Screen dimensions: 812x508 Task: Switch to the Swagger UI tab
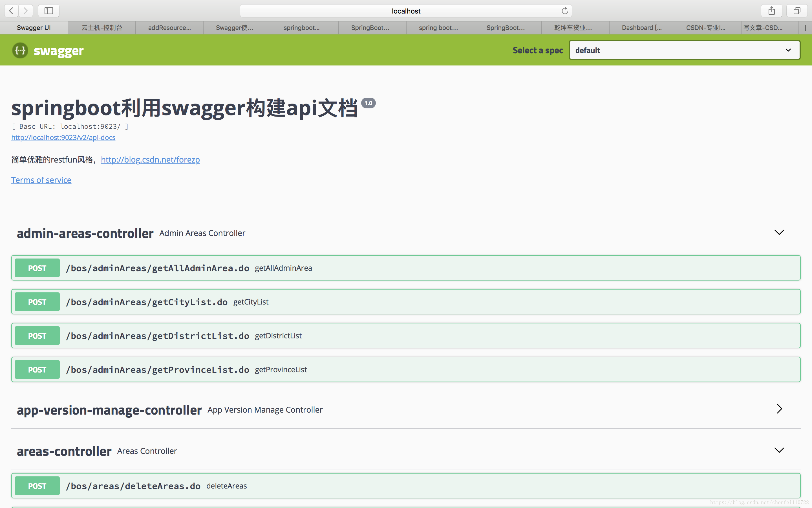(34, 28)
